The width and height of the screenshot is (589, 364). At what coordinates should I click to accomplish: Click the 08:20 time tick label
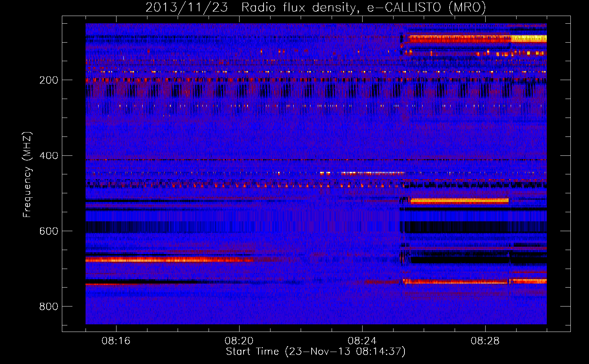point(239,341)
